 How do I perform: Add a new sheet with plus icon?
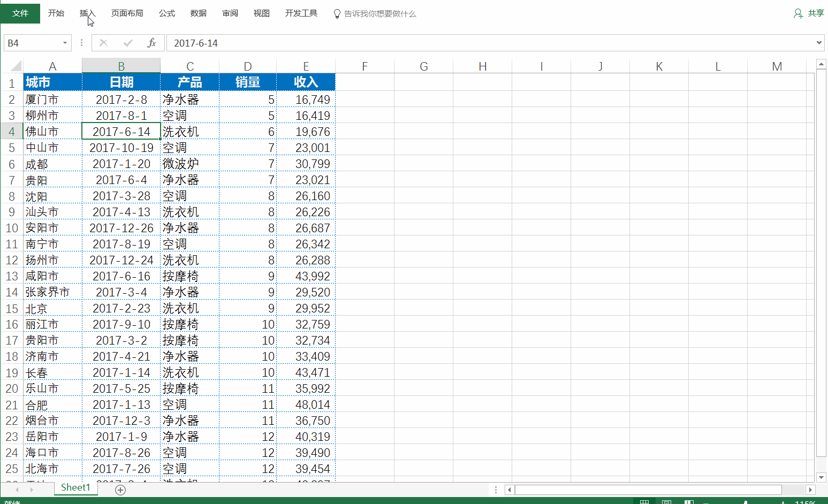120,490
